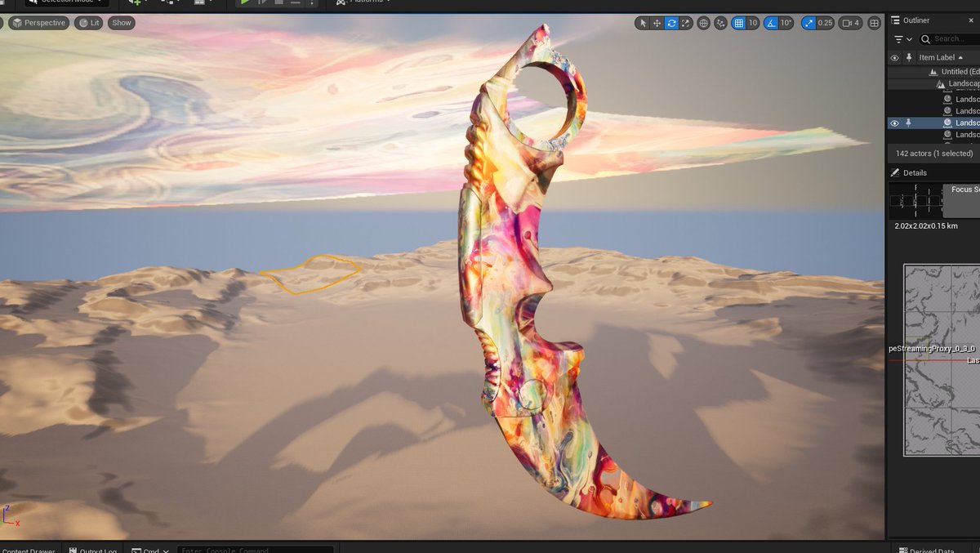The width and height of the screenshot is (980, 553).
Task: Toggle world/local coordinate globe icon
Action: 703,23
